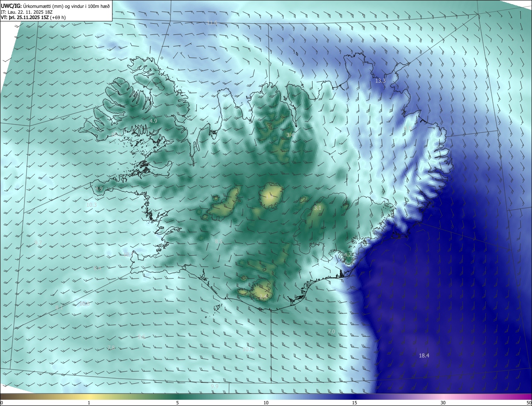The height and width of the screenshot is (406, 532).
Task: Click the 15 tick label on the colour scale
Action: click(x=355, y=403)
